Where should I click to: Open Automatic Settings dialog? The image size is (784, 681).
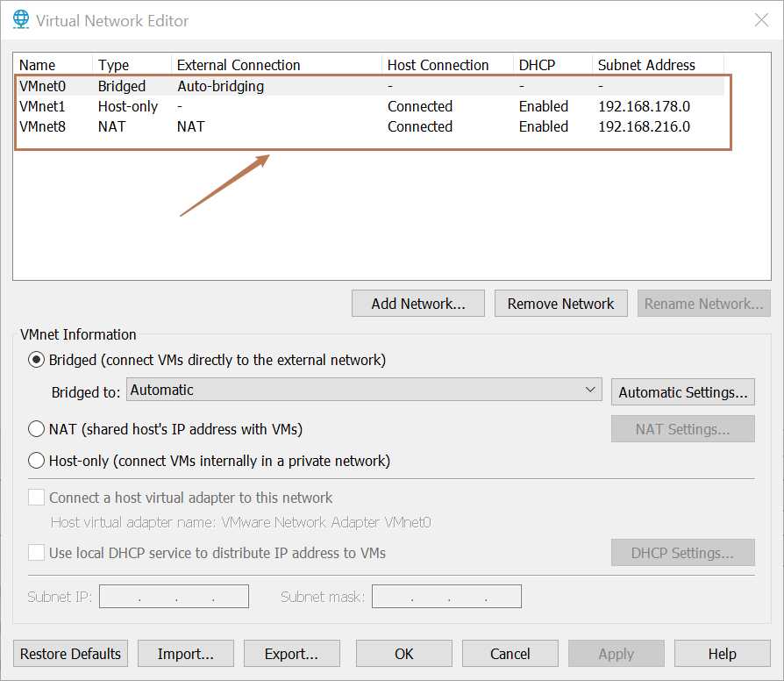coord(682,391)
